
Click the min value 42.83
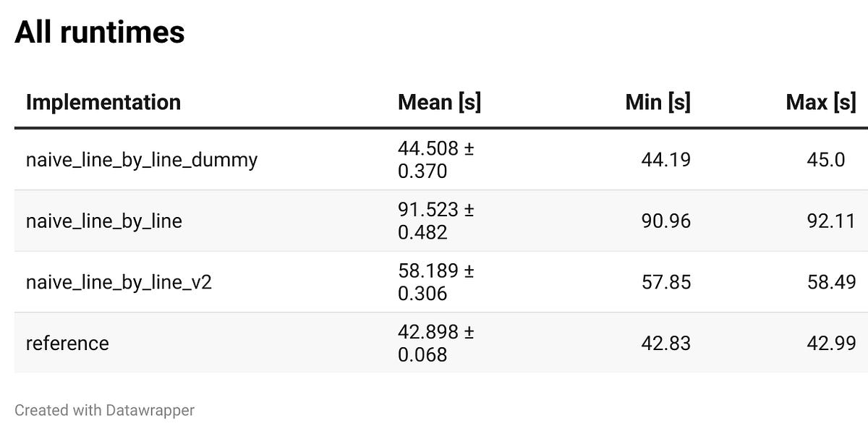(666, 343)
